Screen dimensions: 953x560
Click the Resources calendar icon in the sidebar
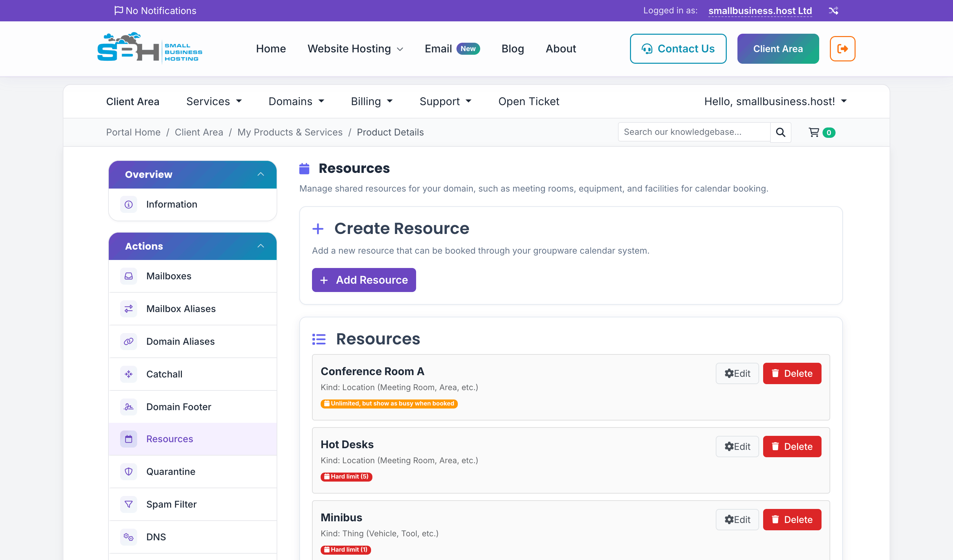tap(128, 439)
